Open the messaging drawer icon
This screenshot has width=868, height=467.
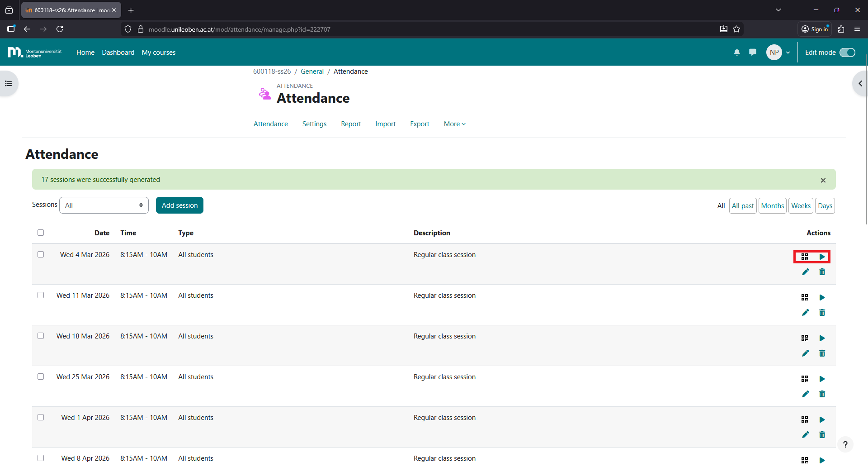click(x=753, y=52)
